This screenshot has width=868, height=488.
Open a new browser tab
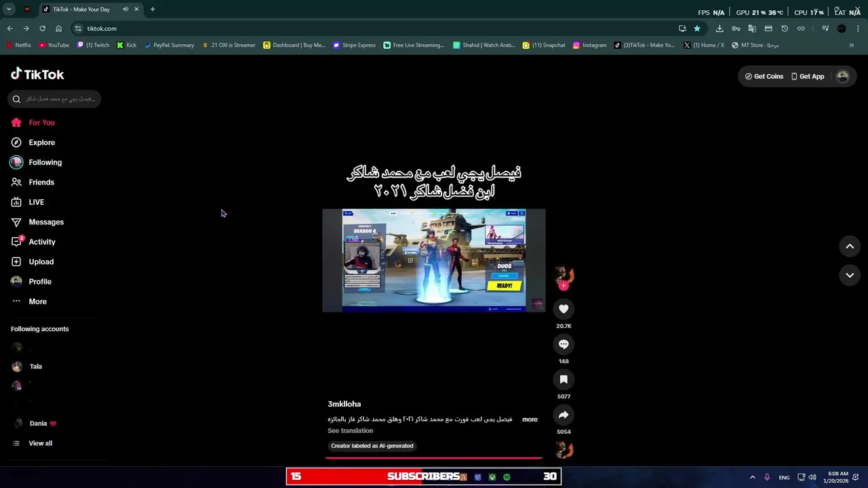(153, 9)
